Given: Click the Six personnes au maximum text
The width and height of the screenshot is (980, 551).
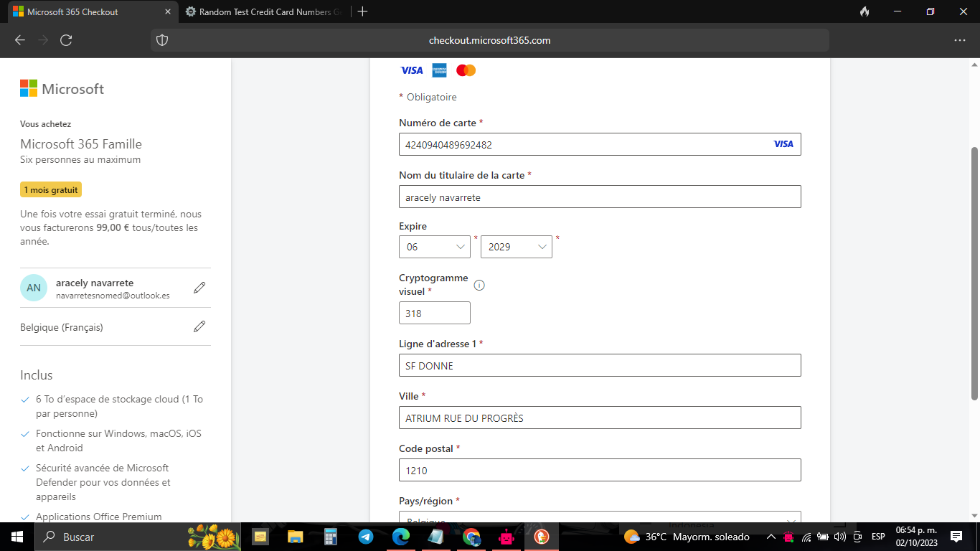Looking at the screenshot, I should 80,159.
